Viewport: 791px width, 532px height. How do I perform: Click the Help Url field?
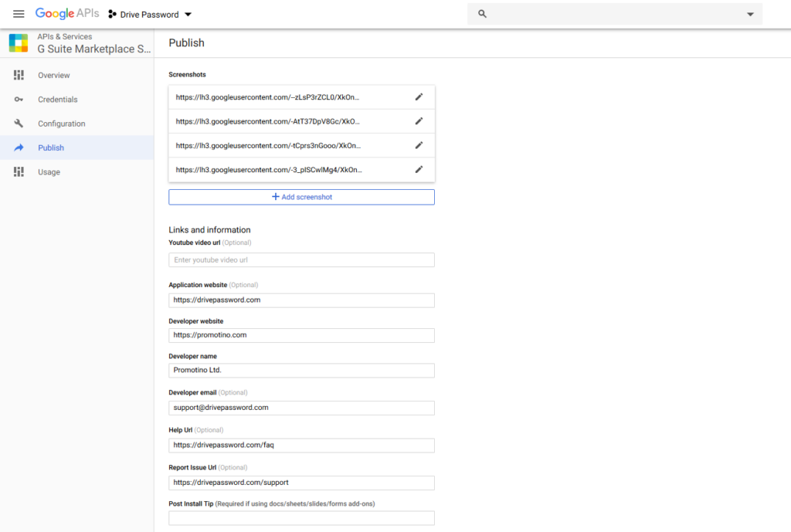pos(302,446)
